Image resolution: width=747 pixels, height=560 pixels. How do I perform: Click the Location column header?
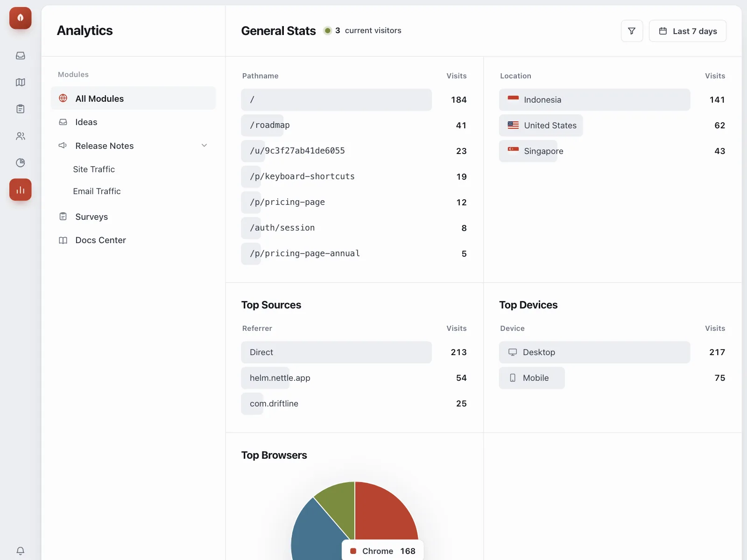[x=515, y=76]
